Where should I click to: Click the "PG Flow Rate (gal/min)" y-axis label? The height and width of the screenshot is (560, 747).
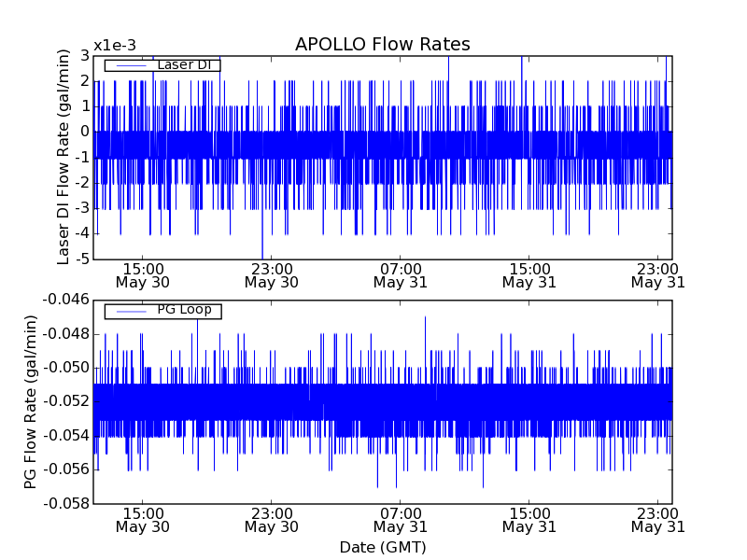pos(31,401)
